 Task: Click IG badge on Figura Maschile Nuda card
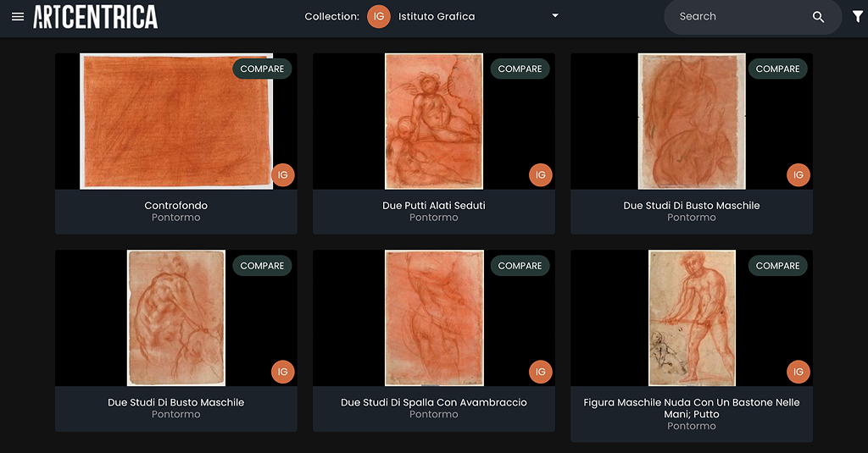(x=798, y=372)
